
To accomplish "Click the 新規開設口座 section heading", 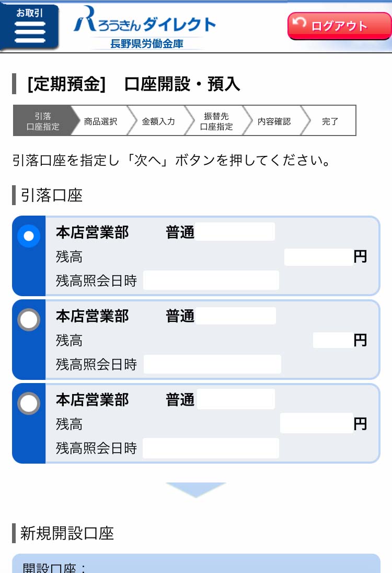I will tap(67, 533).
